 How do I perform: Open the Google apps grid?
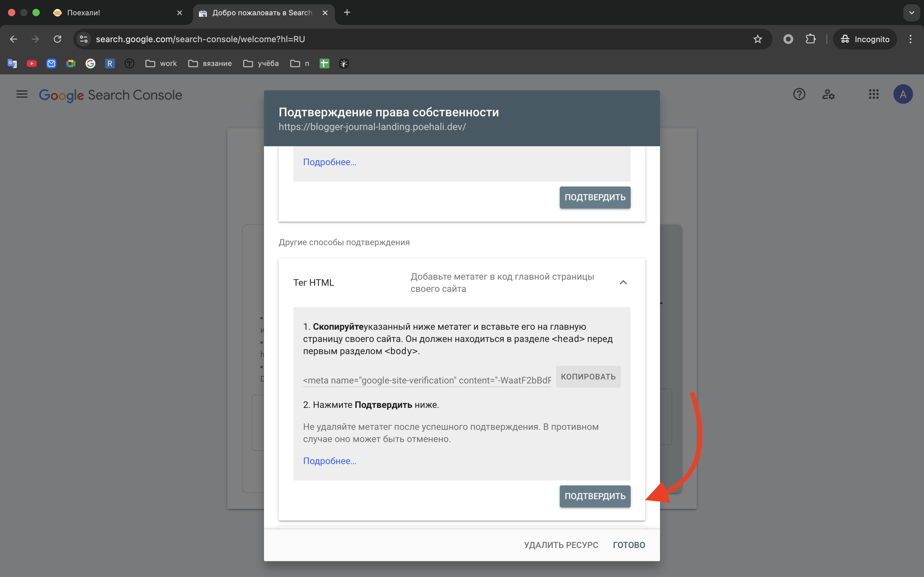[874, 94]
